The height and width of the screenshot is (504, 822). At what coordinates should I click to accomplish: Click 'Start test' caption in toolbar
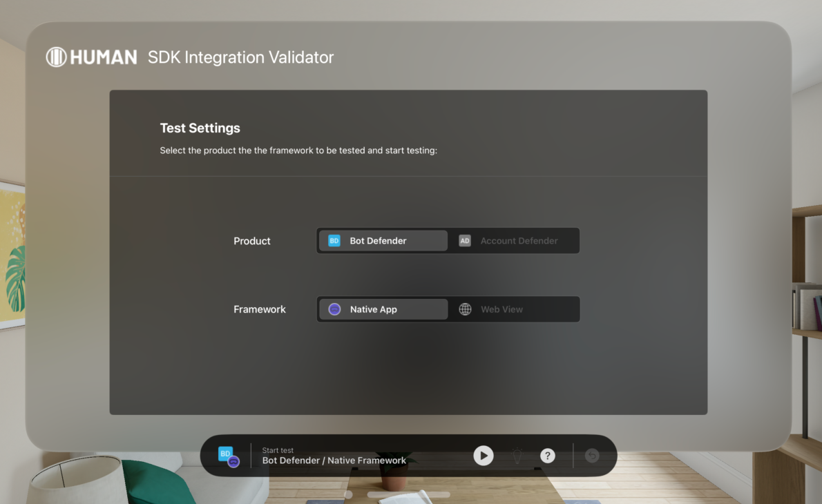(x=278, y=450)
